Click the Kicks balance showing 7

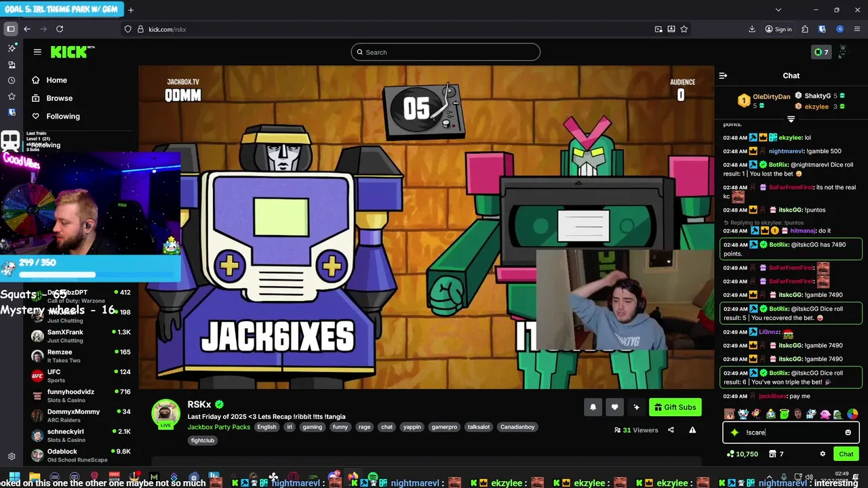pos(821,52)
